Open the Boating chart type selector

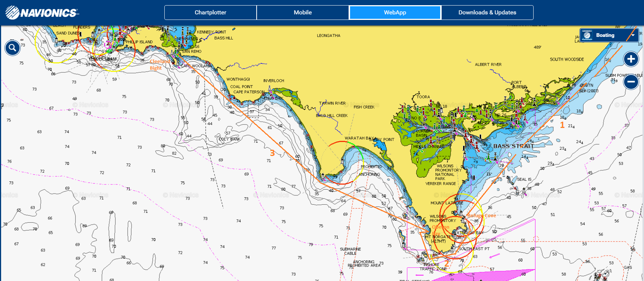coord(606,35)
